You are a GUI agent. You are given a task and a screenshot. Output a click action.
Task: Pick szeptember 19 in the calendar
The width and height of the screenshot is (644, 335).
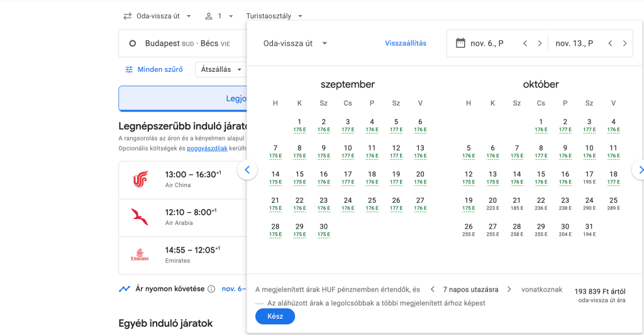coord(396,178)
